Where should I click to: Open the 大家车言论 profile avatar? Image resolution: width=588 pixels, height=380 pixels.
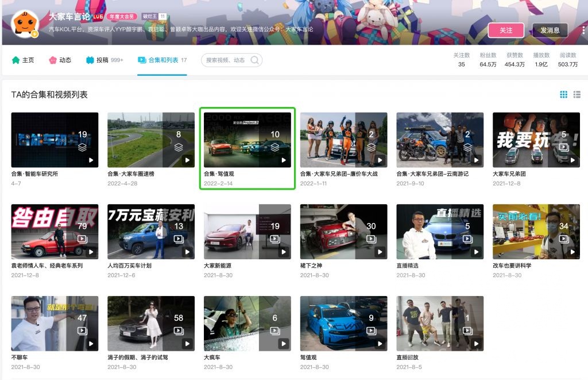tap(25, 24)
